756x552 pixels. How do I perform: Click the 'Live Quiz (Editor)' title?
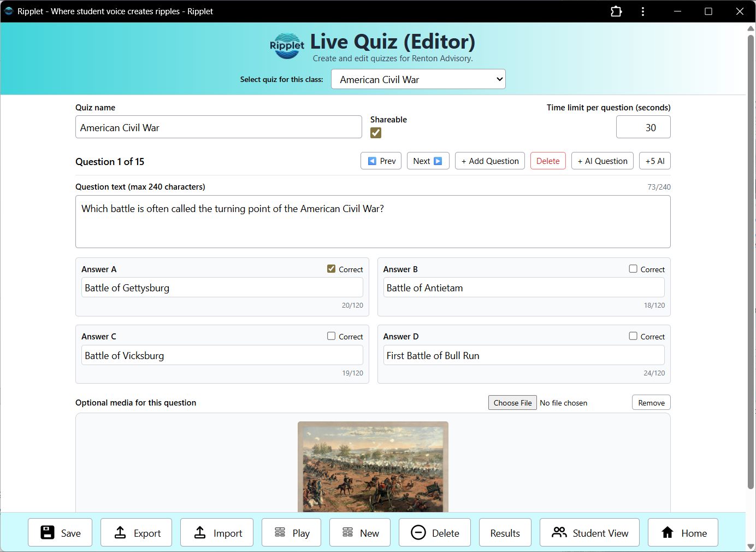[x=393, y=42]
